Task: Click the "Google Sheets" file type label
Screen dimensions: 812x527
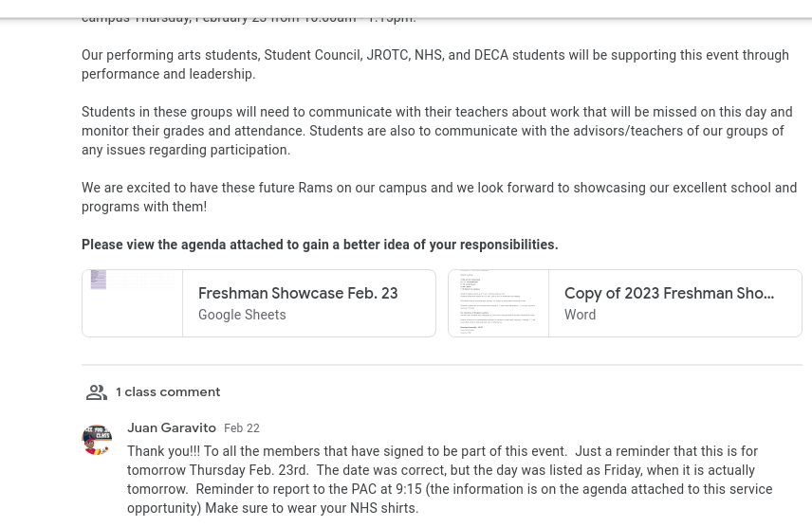Action: tap(242, 315)
